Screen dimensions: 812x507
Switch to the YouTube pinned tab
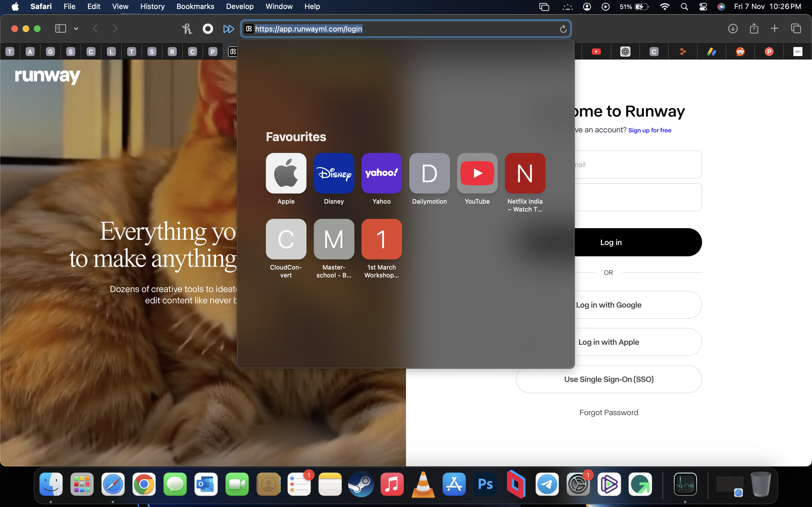[596, 52]
